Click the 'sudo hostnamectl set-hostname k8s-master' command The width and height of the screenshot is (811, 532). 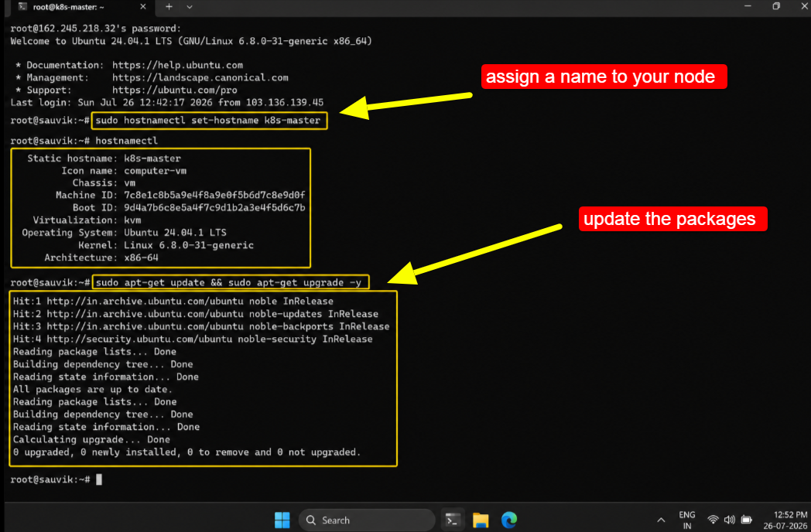pyautogui.click(x=208, y=121)
